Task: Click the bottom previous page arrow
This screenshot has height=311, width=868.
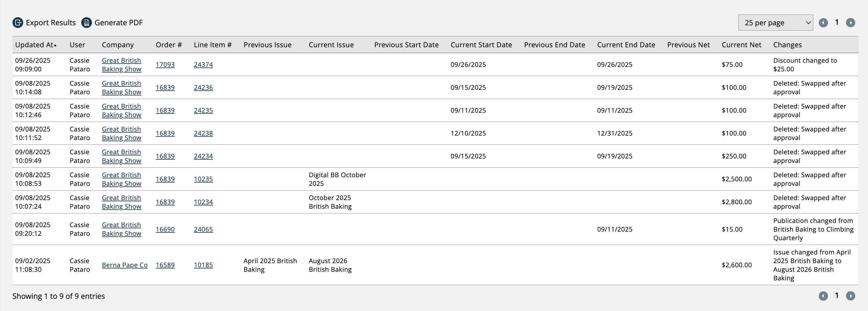Action: click(x=823, y=296)
